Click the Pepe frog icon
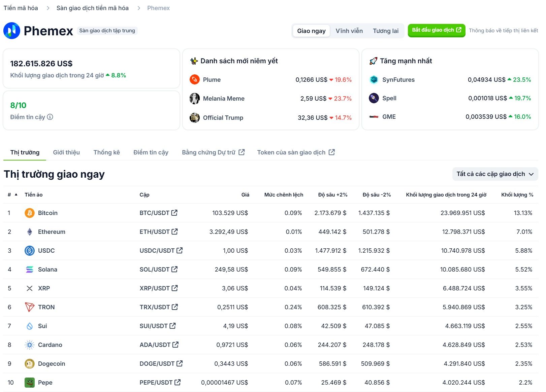546x392 pixels. click(30, 383)
